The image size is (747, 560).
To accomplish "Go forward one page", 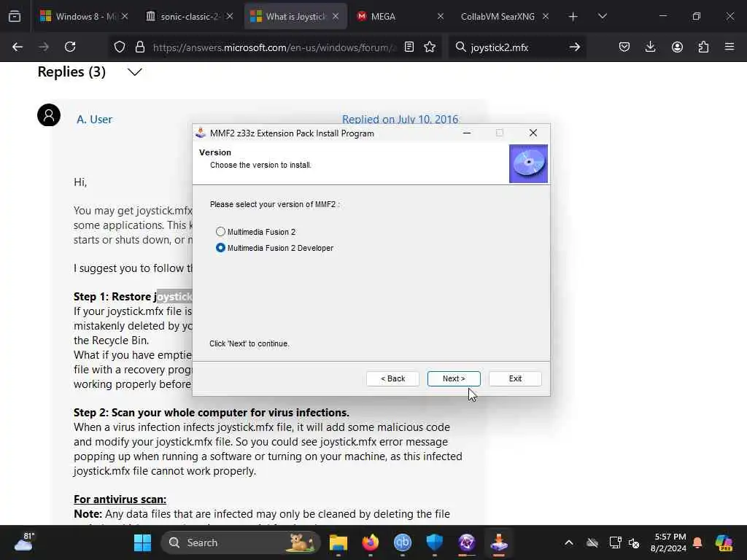I will click(x=43, y=47).
